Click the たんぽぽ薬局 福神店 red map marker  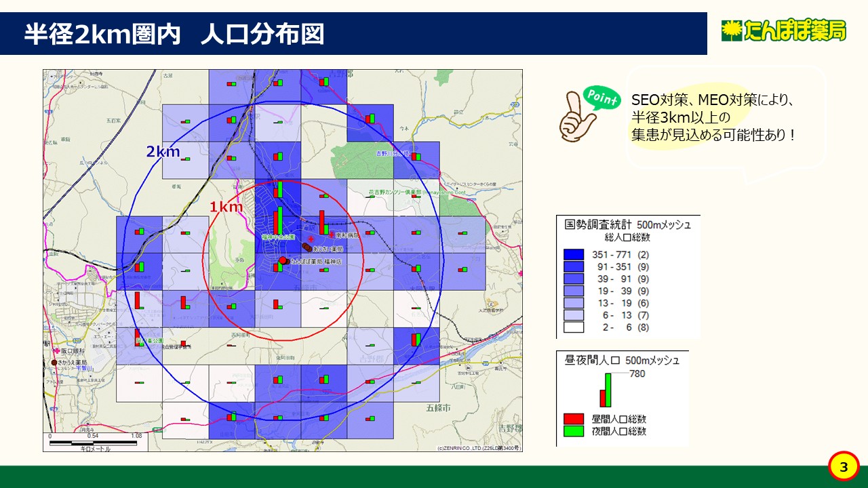click(283, 260)
